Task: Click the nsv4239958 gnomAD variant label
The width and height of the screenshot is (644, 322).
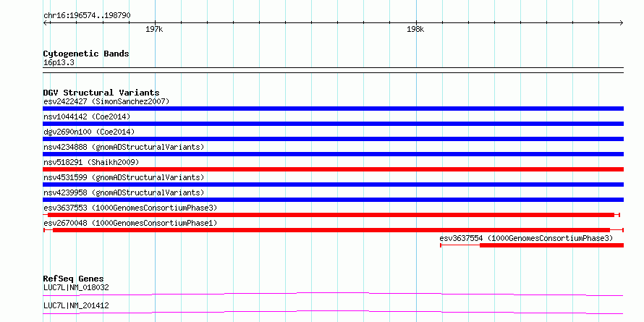Action: click(124, 192)
